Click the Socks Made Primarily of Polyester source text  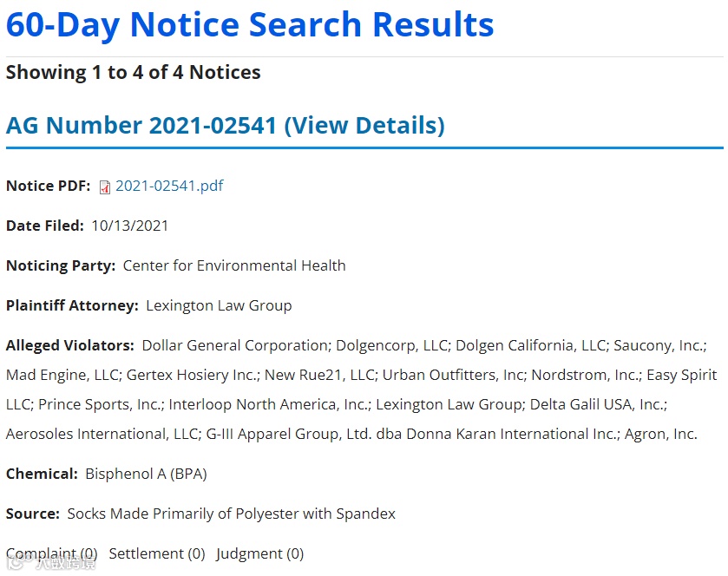[231, 514]
